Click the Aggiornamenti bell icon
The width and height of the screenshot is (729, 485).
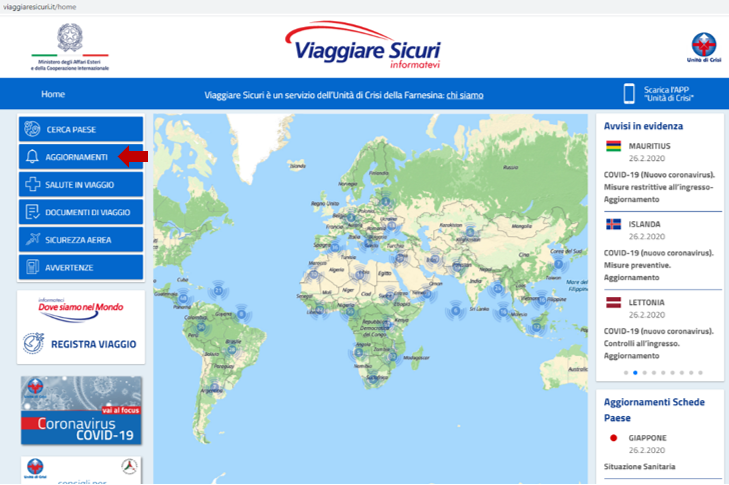(x=33, y=157)
